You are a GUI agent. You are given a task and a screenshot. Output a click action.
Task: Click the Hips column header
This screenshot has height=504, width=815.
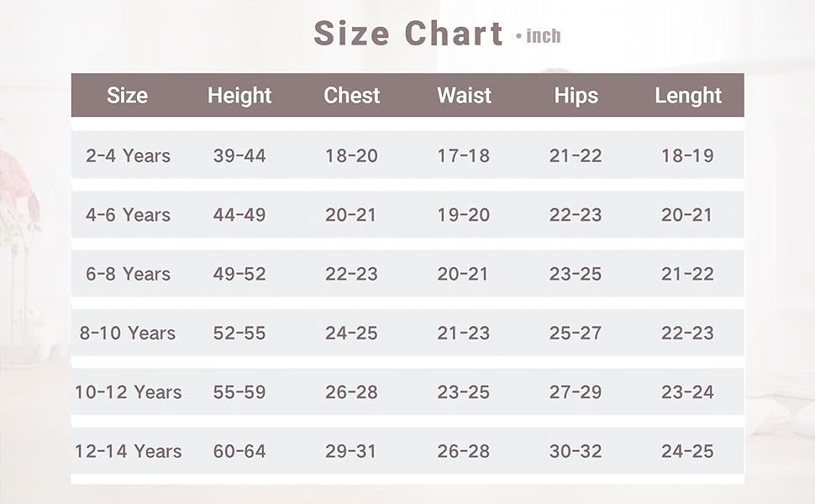coord(576,96)
